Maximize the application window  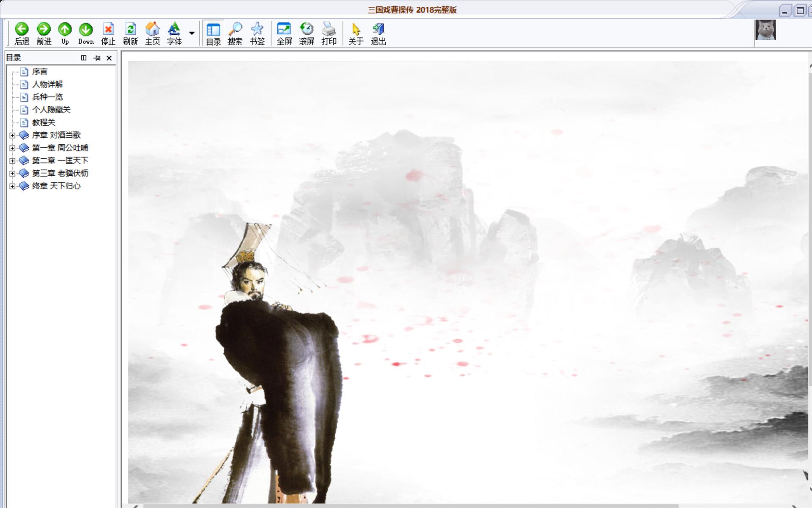tap(800, 11)
